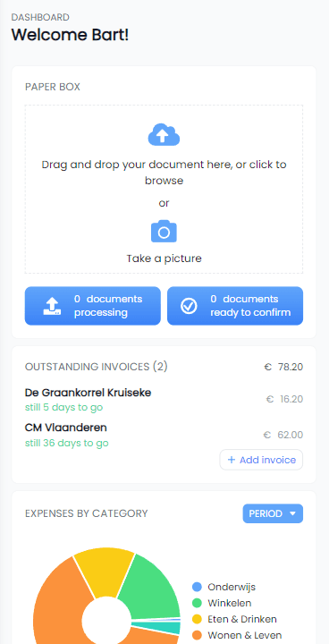The height and width of the screenshot is (644, 329).
Task: Click the Drag and drop your document text
Action: (x=164, y=173)
